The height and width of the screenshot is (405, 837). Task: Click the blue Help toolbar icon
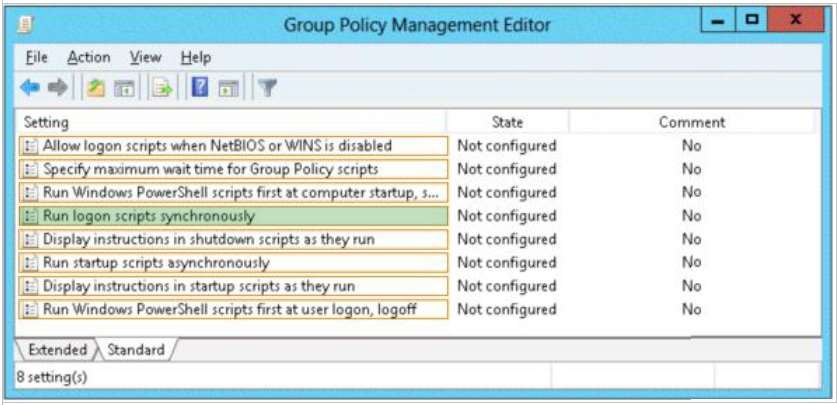(x=200, y=88)
